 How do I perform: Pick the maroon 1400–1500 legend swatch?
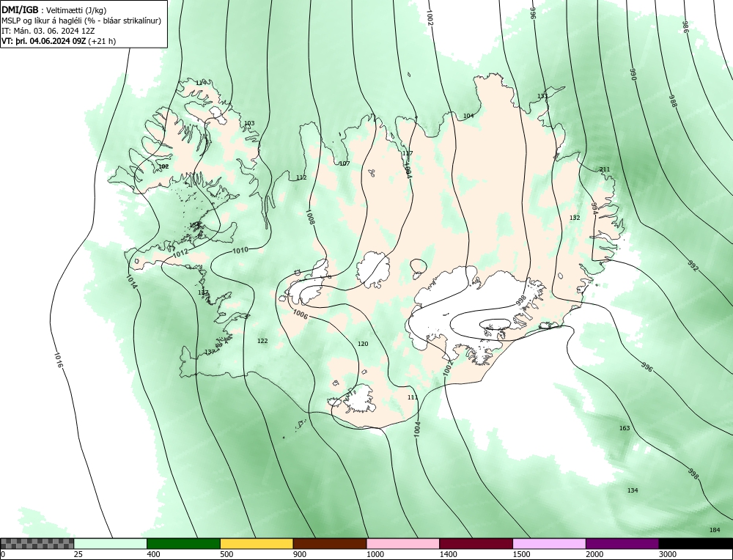[x=476, y=544]
